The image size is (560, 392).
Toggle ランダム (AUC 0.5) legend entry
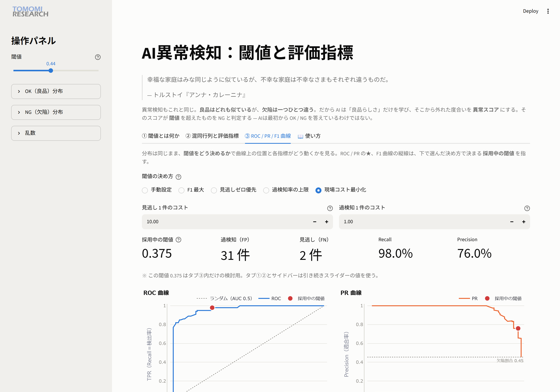tap(224, 299)
